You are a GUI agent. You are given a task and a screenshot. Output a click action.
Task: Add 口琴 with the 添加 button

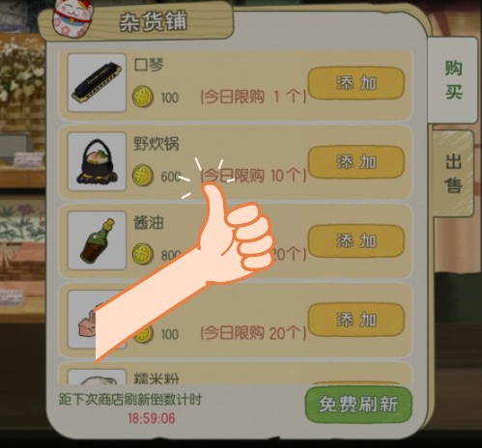pyautogui.click(x=356, y=83)
